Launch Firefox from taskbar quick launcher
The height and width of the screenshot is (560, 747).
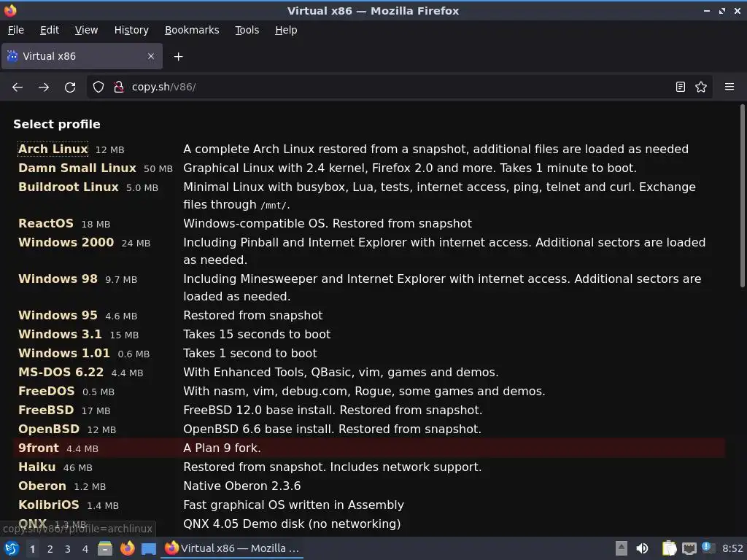[x=127, y=548]
